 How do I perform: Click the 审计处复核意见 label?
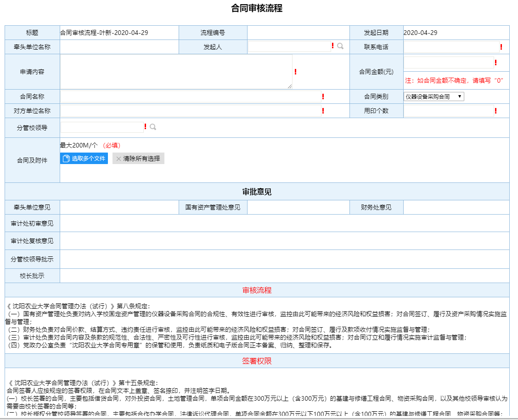pyautogui.click(x=32, y=241)
